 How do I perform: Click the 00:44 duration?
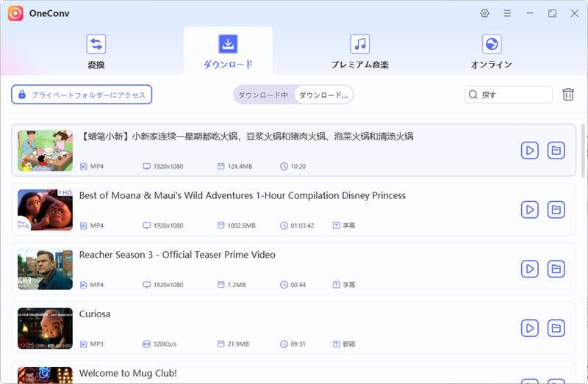point(298,285)
